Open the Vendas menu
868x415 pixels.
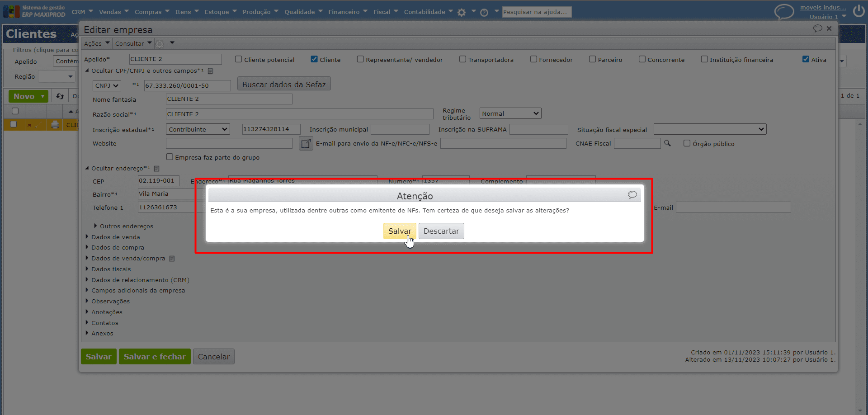[114, 12]
